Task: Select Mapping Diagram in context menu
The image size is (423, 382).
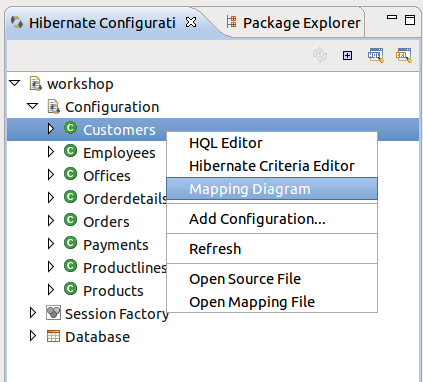Action: click(x=272, y=189)
